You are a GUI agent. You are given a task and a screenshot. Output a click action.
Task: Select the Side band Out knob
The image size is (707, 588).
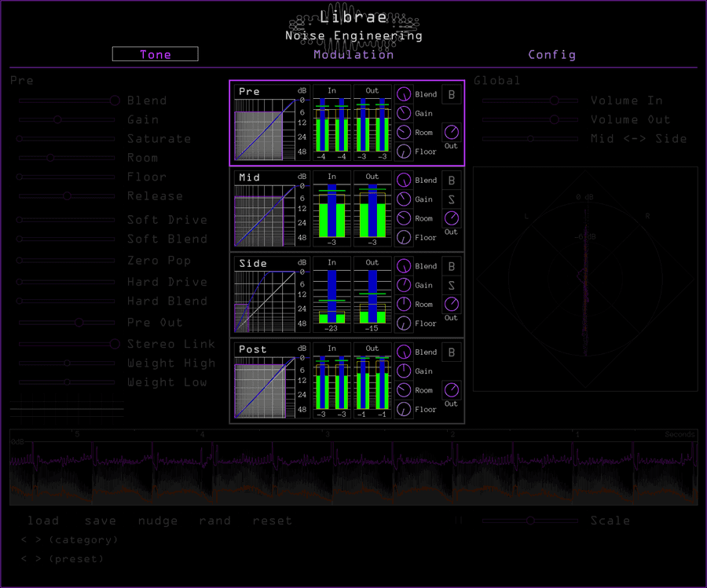452,304
